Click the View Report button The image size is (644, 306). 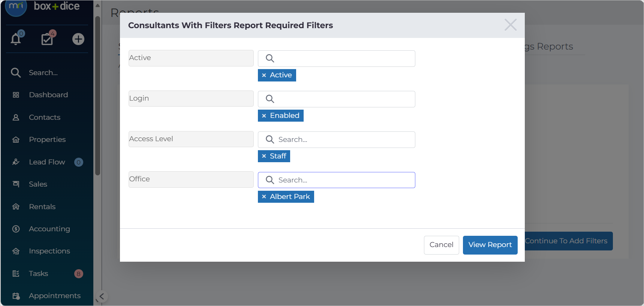point(490,245)
